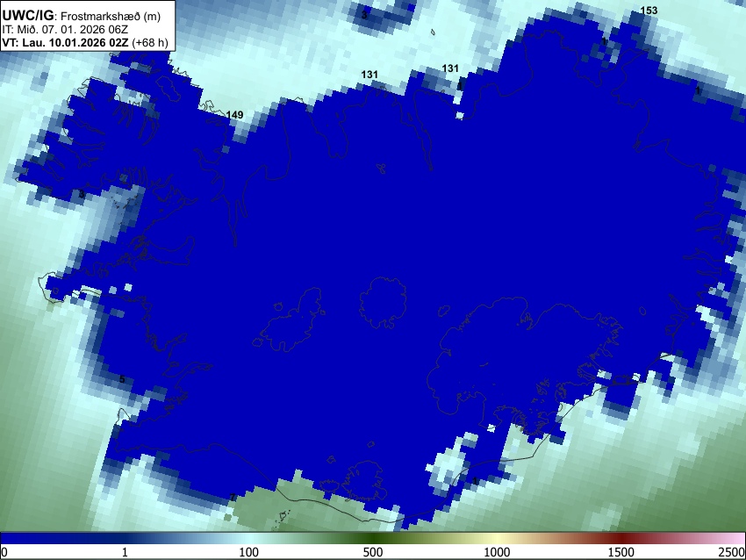Select the IT: Mið. 07. 01. 2026 06Z line
The height and width of the screenshot is (560, 746).
tap(65, 30)
